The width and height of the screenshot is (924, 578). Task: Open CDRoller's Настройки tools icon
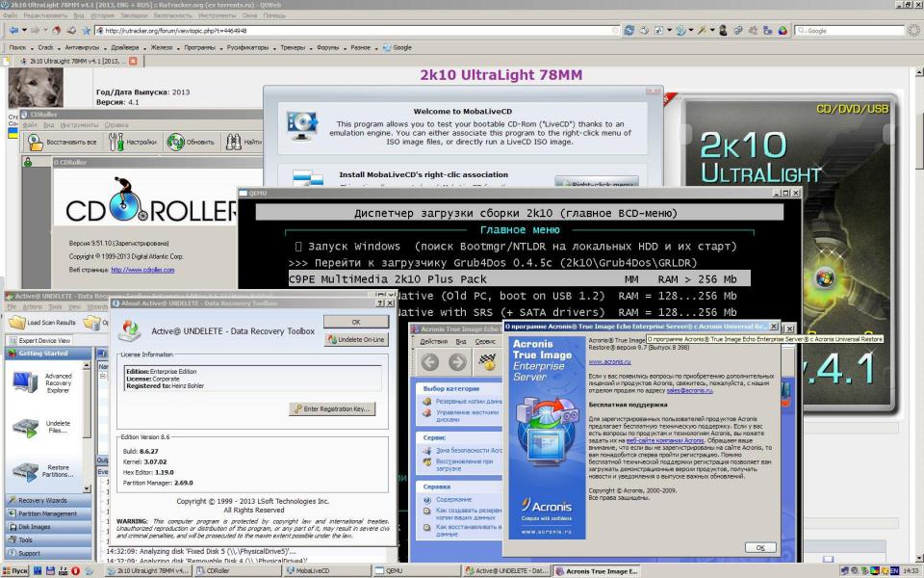click(116, 143)
